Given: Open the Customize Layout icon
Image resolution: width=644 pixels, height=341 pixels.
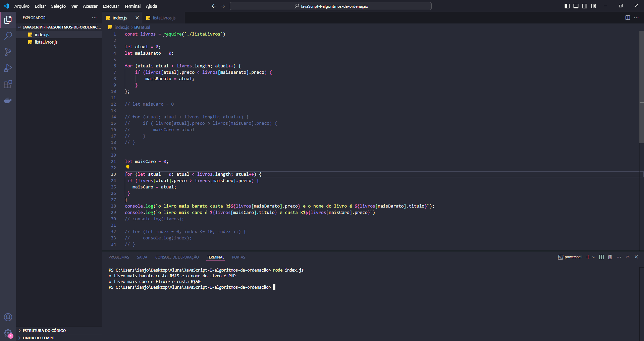Looking at the screenshot, I should point(593,6).
